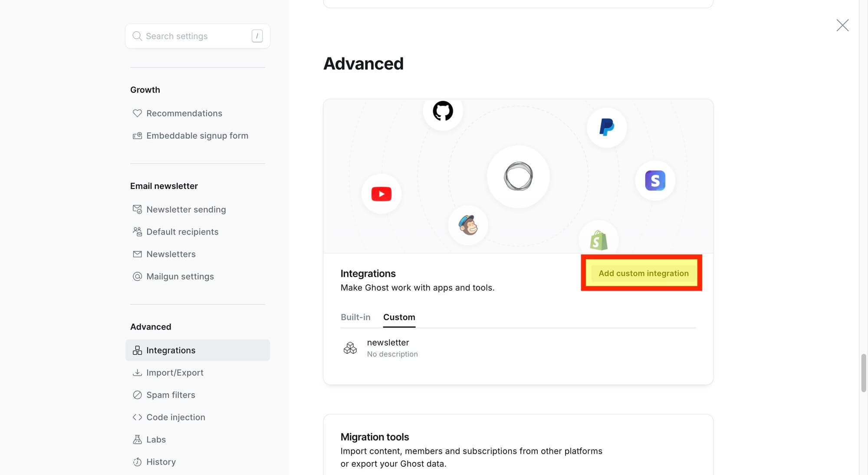Click the YouTube logo
Screen dimensions: 868x475
click(381, 194)
